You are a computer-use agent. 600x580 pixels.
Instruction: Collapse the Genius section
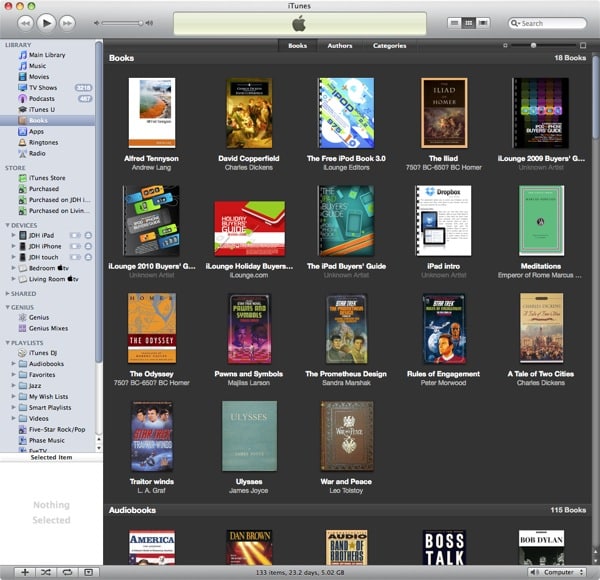(7, 307)
